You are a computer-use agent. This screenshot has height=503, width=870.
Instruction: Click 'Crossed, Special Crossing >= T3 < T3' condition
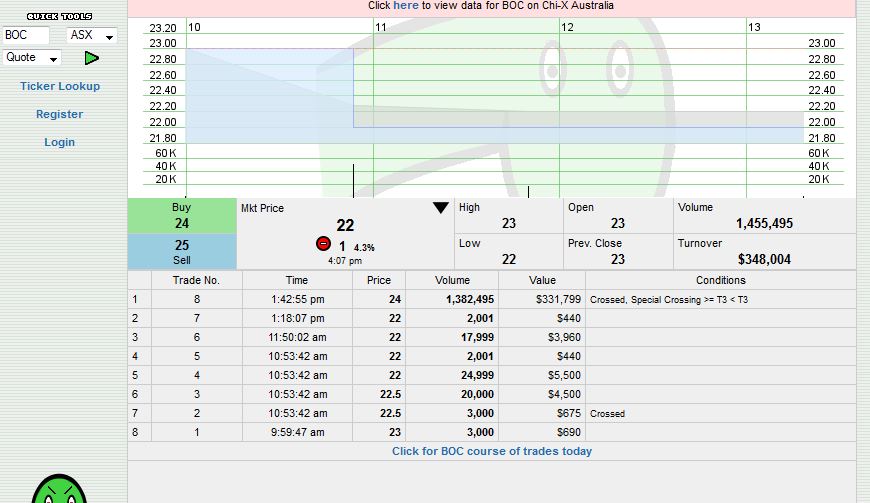[x=669, y=299]
